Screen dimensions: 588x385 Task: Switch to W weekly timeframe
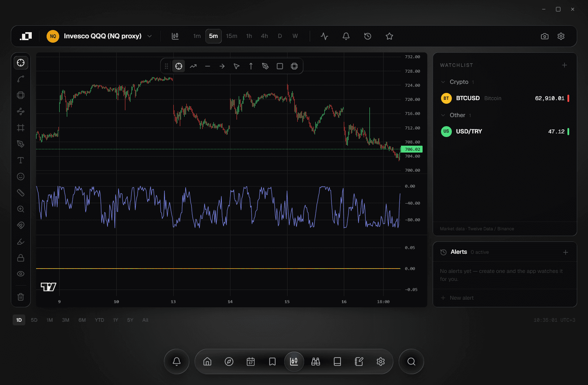tap(295, 36)
